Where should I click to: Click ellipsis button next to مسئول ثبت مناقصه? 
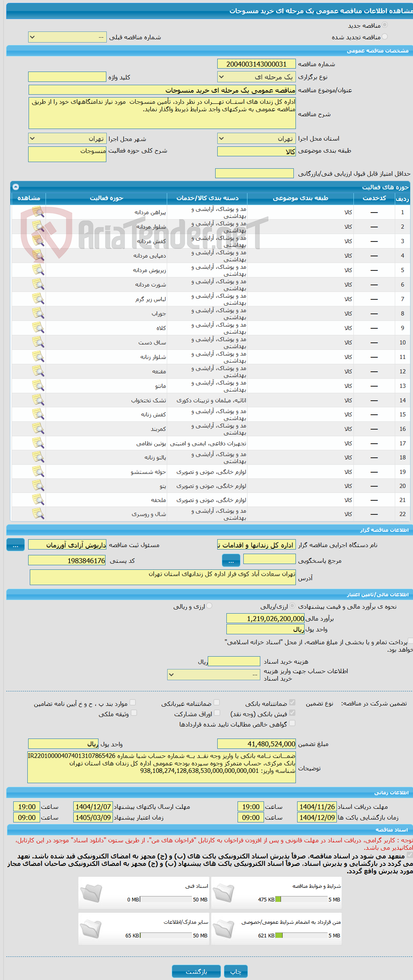click(x=15, y=545)
